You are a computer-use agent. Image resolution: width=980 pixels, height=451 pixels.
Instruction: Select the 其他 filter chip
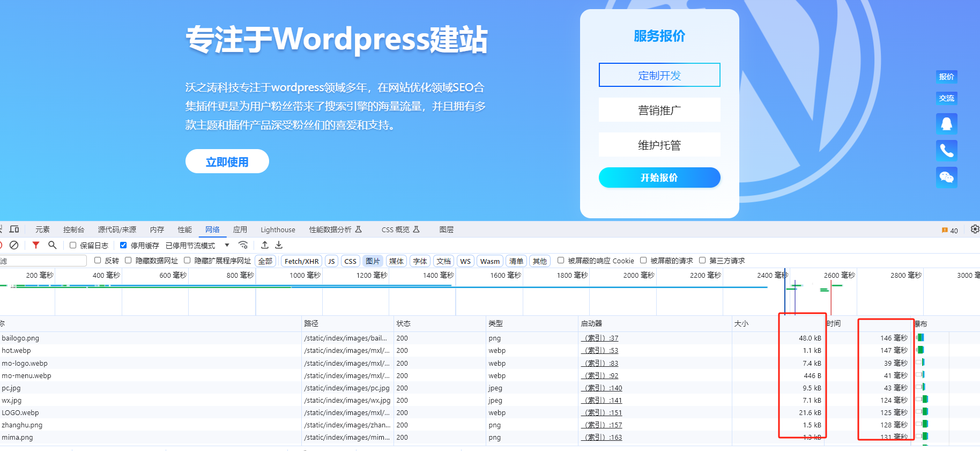pyautogui.click(x=540, y=261)
